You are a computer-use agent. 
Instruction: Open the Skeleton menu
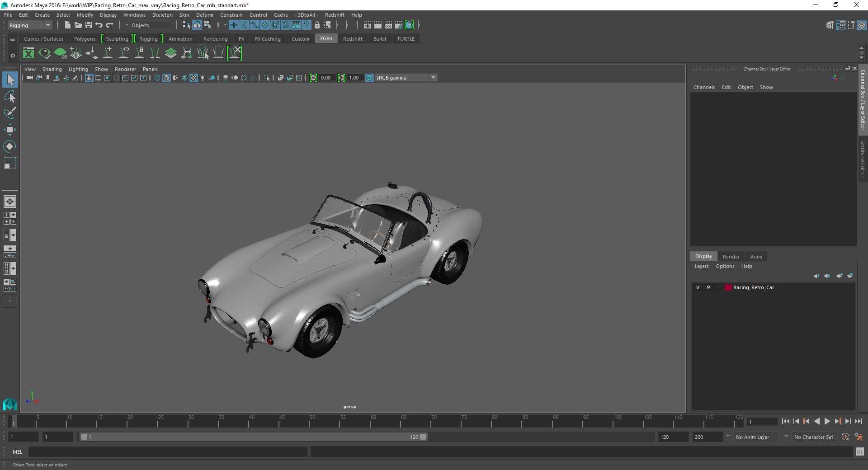point(162,15)
